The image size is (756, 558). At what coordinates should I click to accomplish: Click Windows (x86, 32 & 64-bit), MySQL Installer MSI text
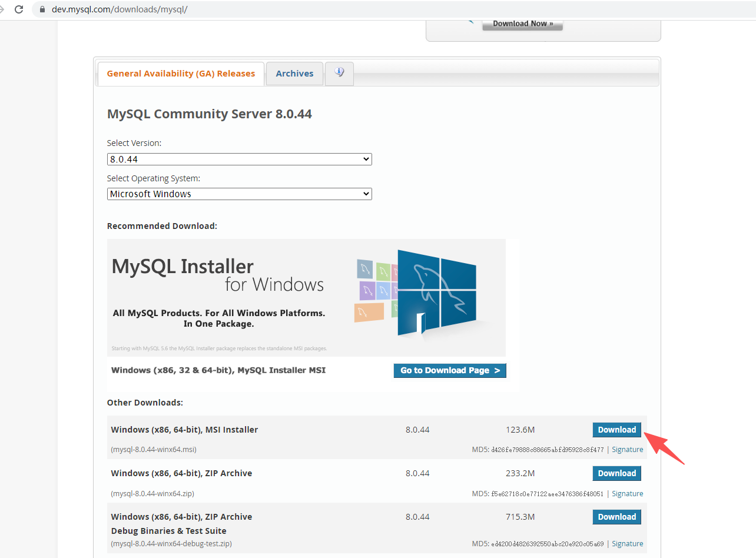[218, 370]
